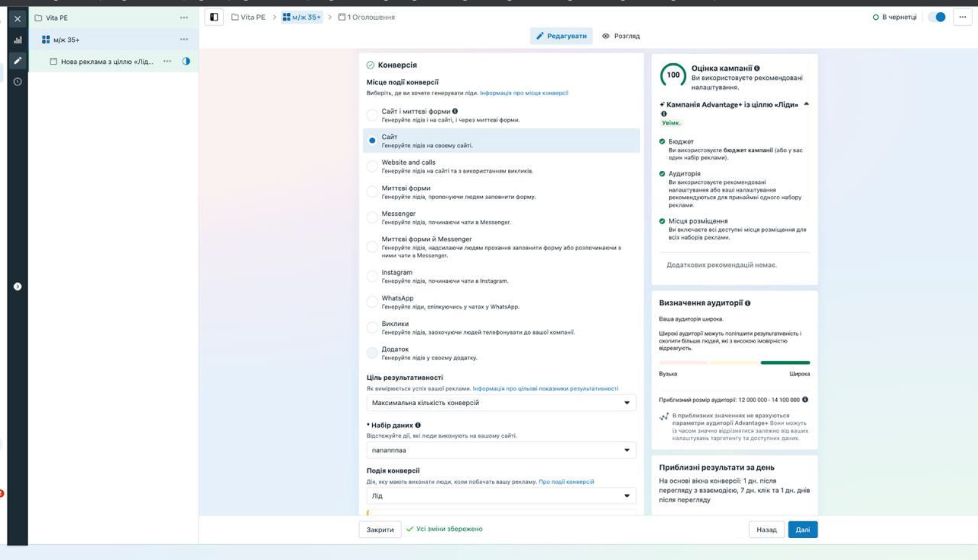
Task: Click info icon next to Оцінка кампанії
Action: click(x=757, y=68)
